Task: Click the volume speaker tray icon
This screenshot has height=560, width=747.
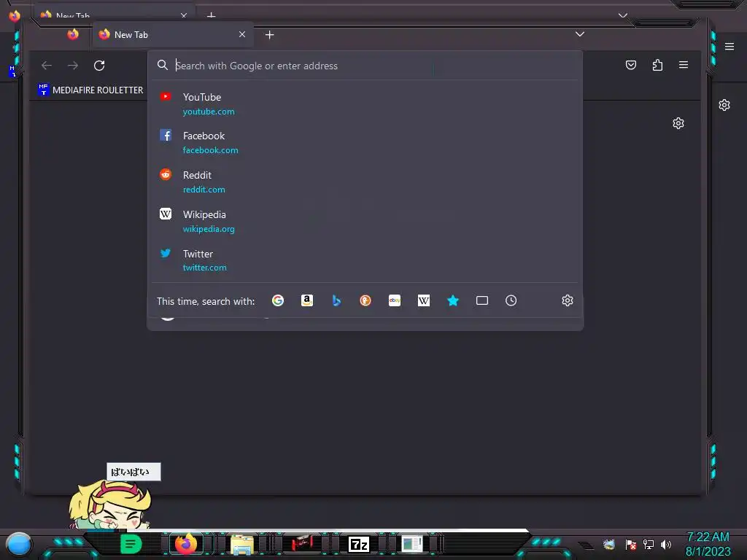Action: (x=665, y=544)
